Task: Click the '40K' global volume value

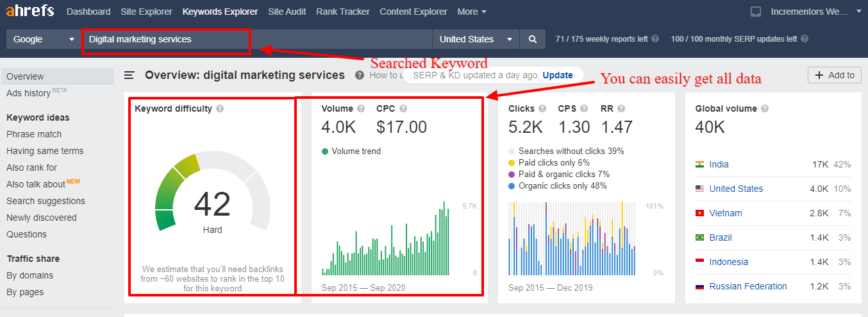Action: [x=710, y=127]
